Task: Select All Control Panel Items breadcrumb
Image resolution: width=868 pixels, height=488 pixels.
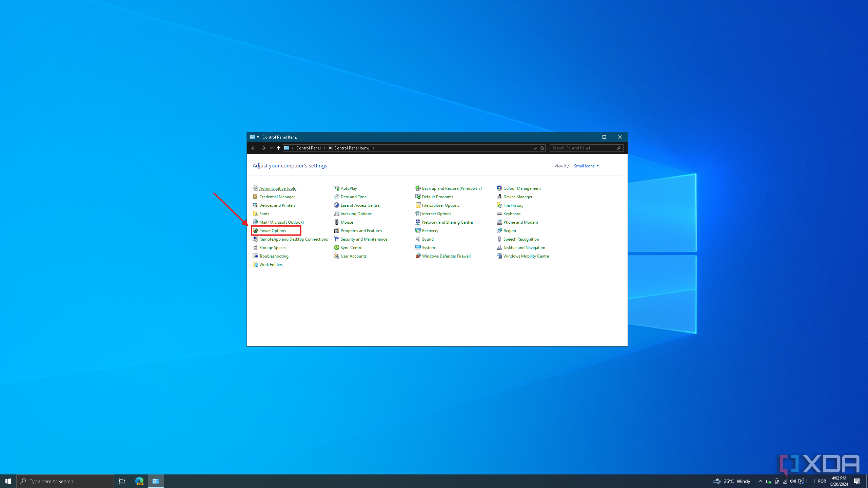Action: pos(349,148)
